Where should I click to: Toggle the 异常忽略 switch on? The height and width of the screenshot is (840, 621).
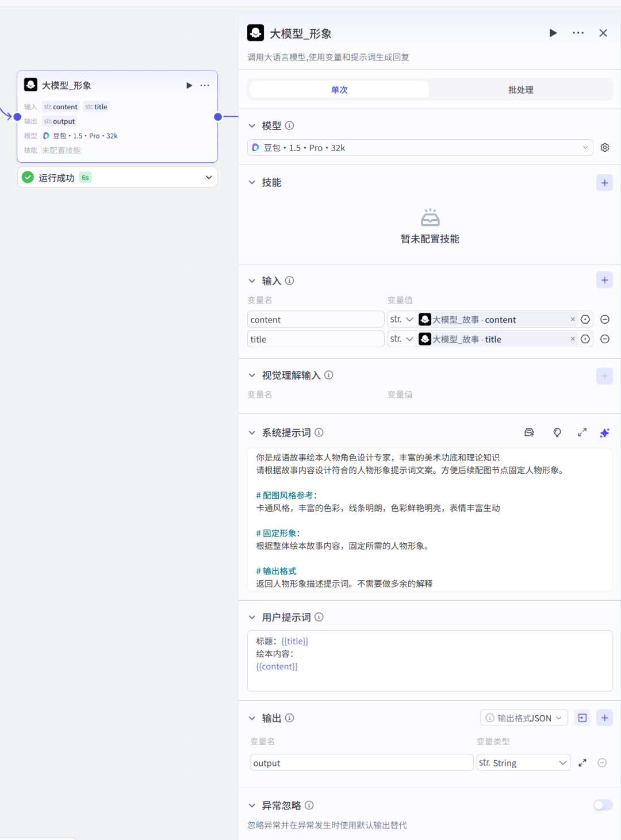603,805
